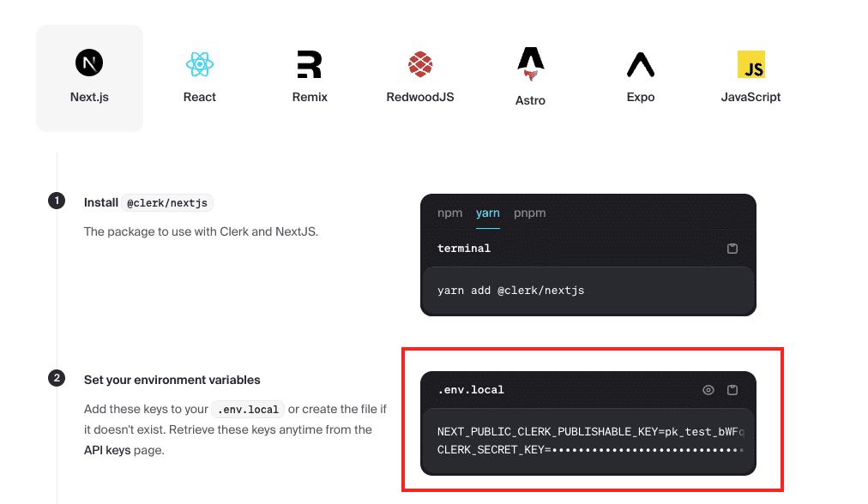
Task: Choose the React atom icon
Action: click(x=199, y=63)
